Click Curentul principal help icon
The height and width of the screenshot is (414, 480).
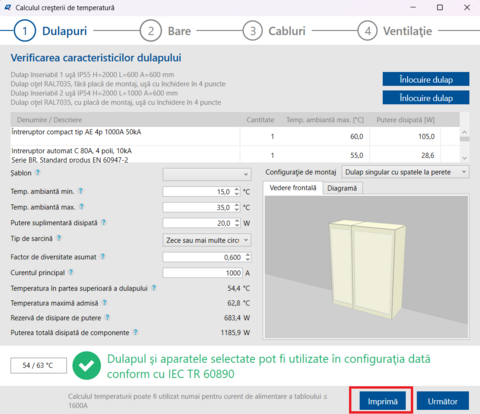[x=71, y=272]
